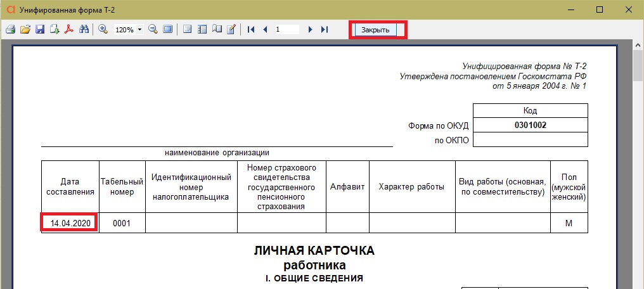644x289 pixels.
Task: Click the ЛИЧНАЯ КАРТОЧКА heading
Action: click(314, 251)
